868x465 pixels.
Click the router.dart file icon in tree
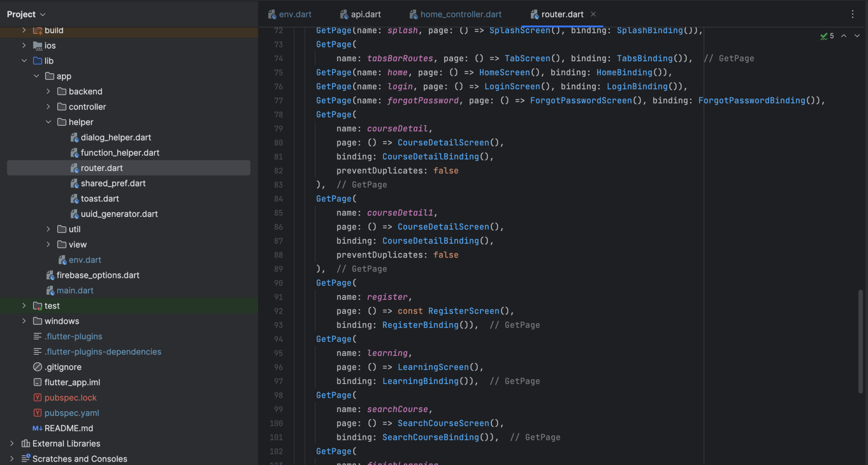74,168
